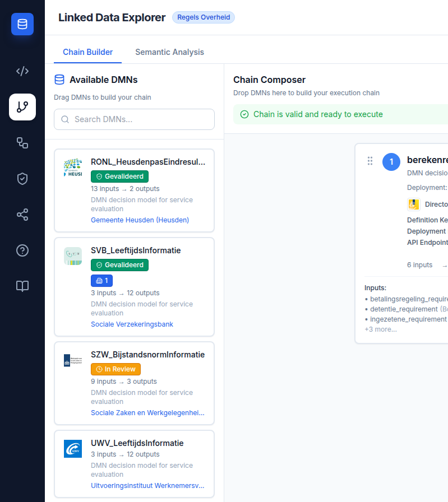The height and width of the screenshot is (502, 448).
Task: Click the blue step number 1 circle
Action: pos(391,162)
